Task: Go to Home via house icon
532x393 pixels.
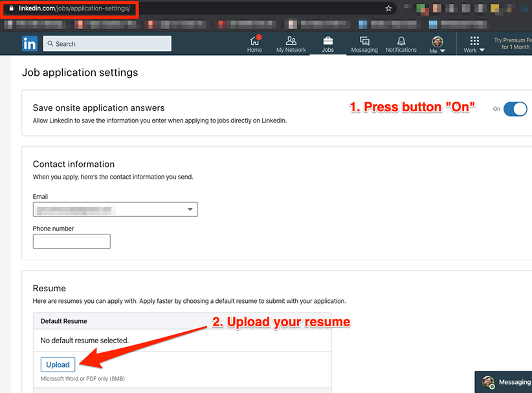Action: [254, 44]
